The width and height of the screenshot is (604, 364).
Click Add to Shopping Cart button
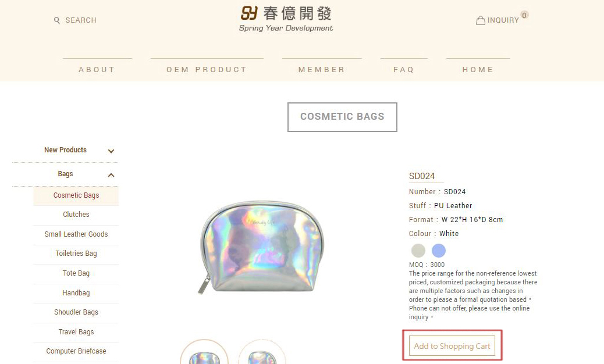(x=452, y=346)
